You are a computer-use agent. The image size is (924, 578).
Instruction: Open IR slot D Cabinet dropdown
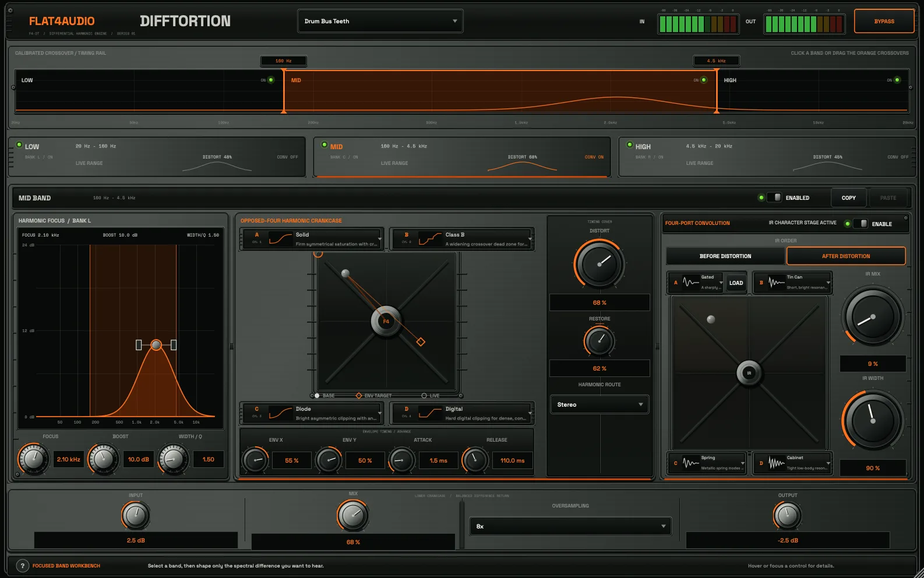(792, 463)
